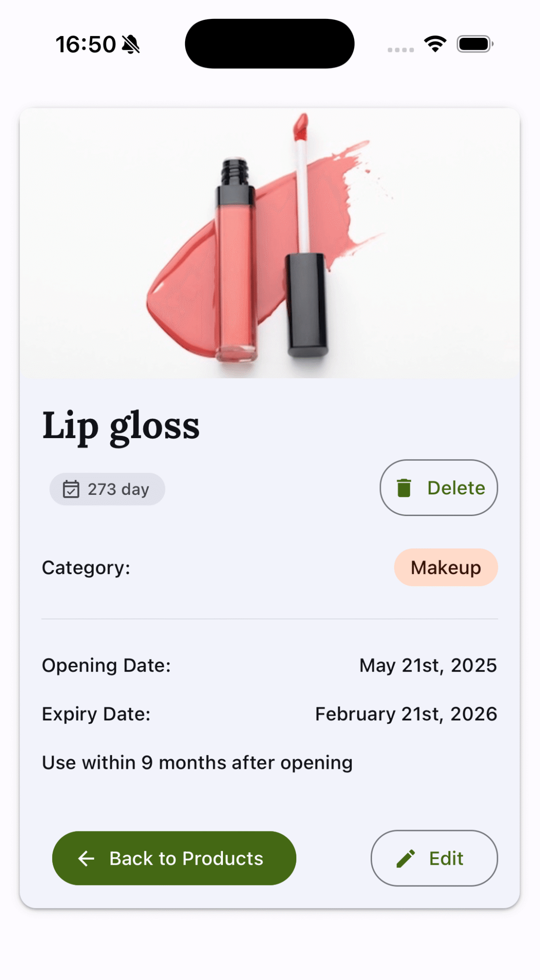This screenshot has height=980, width=540.
Task: Tap the Category: label
Action: pos(86,568)
